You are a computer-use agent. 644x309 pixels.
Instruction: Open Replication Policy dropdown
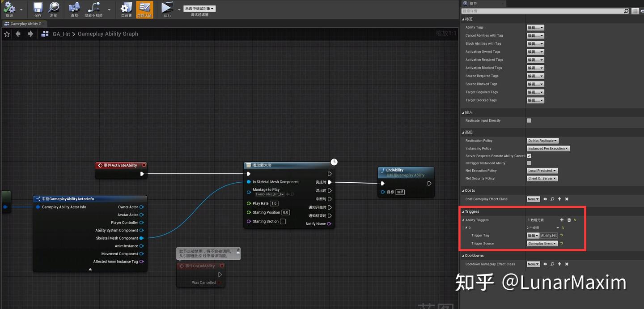pos(542,141)
